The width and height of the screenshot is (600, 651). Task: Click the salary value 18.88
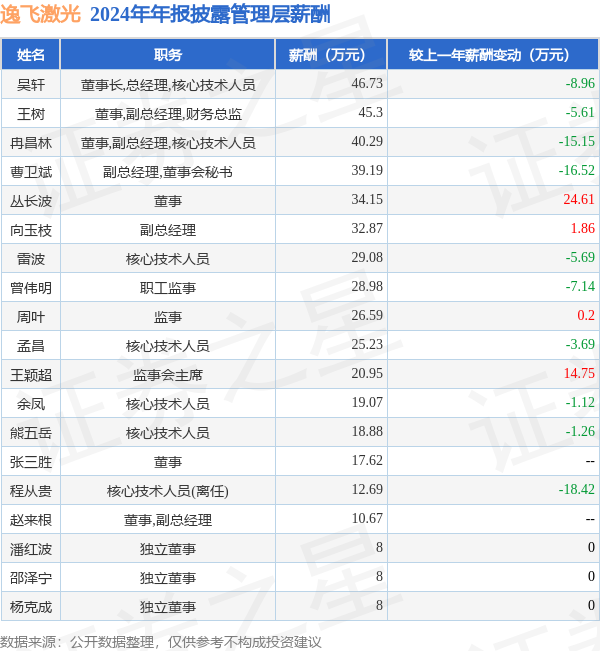pyautogui.click(x=367, y=432)
